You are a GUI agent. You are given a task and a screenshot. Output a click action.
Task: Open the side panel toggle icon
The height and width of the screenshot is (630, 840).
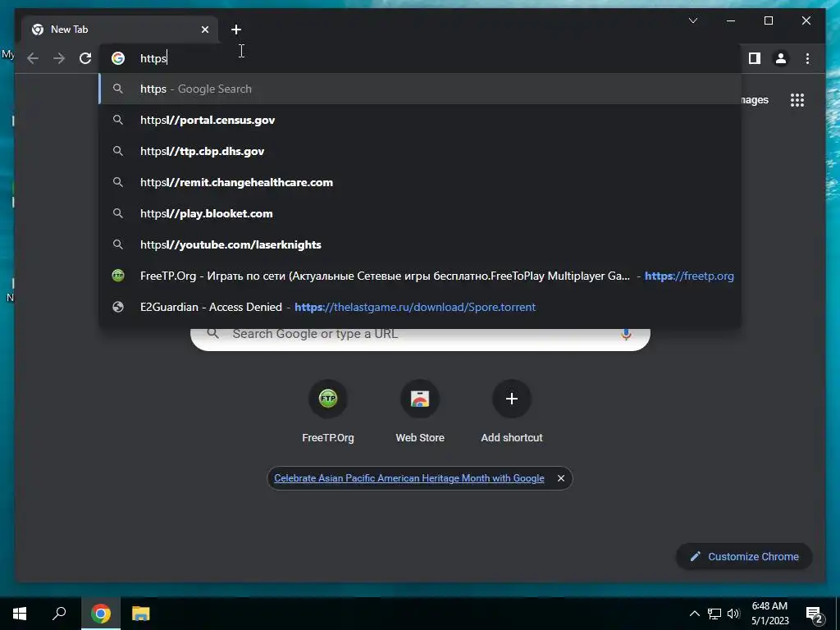pos(755,58)
